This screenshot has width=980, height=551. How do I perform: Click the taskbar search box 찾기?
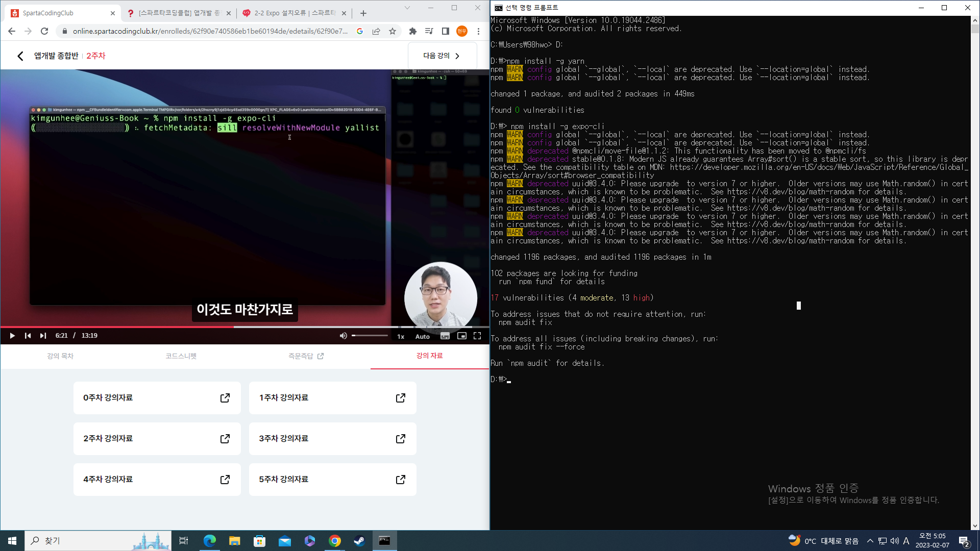pos(98,541)
